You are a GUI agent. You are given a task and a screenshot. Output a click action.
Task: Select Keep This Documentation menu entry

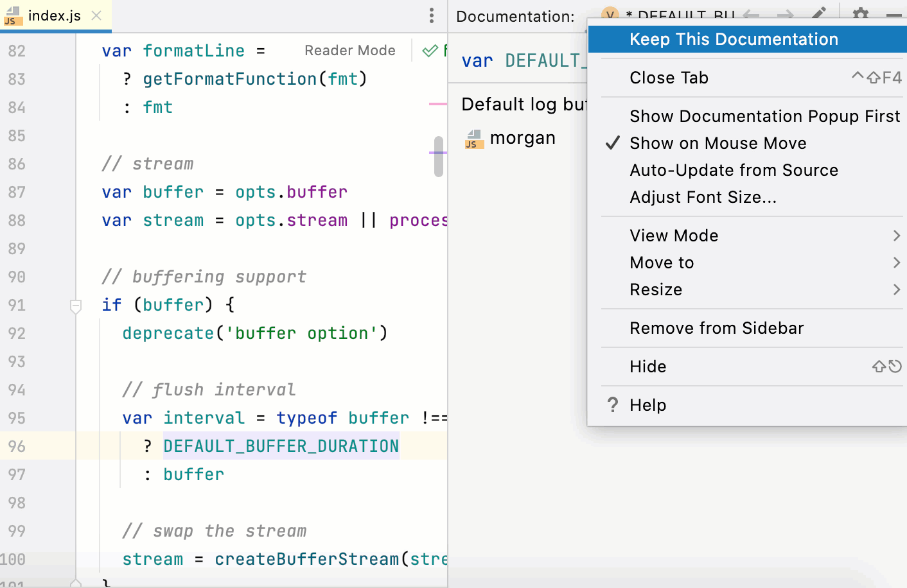tap(733, 39)
